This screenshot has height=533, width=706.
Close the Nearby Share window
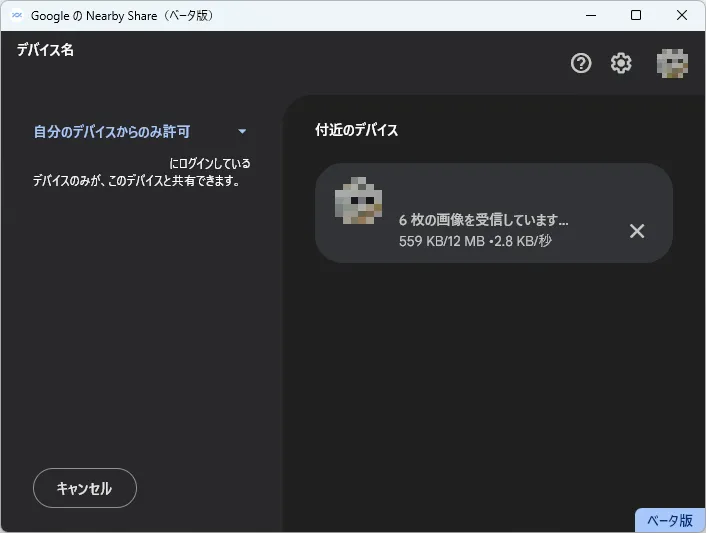click(x=682, y=16)
